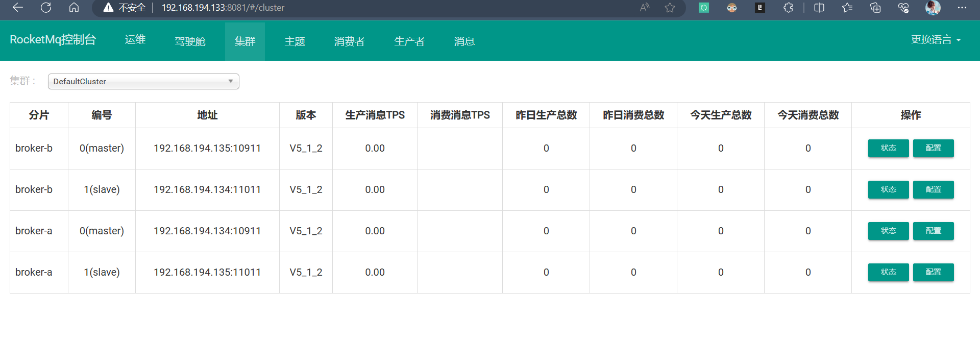This screenshot has width=980, height=341.
Task: Click the browser address bar URL
Action: (x=223, y=8)
